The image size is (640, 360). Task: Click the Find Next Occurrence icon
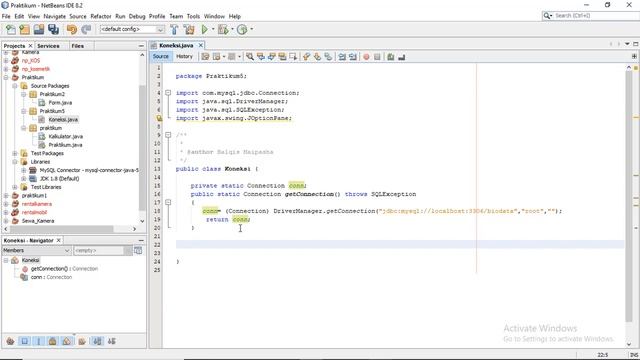coord(271,57)
